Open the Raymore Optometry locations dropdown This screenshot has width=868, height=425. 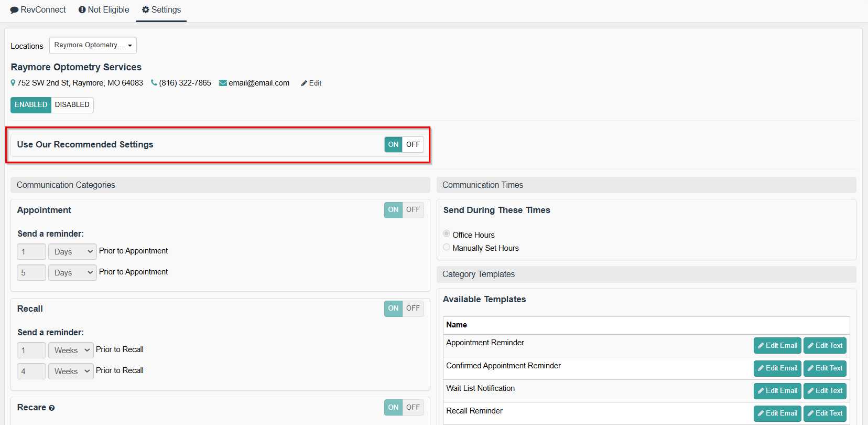[x=93, y=45]
